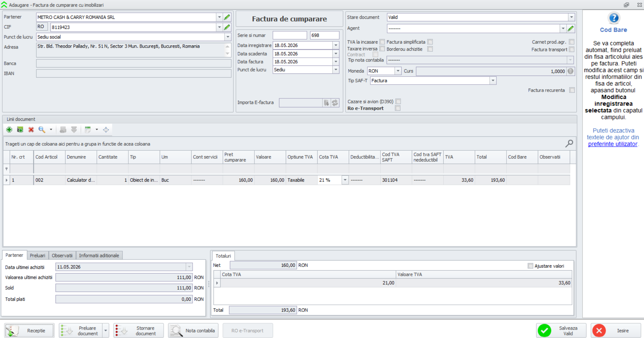Open the Informatii aditionale tab
This screenshot has height=338, width=644.
[x=99, y=255]
